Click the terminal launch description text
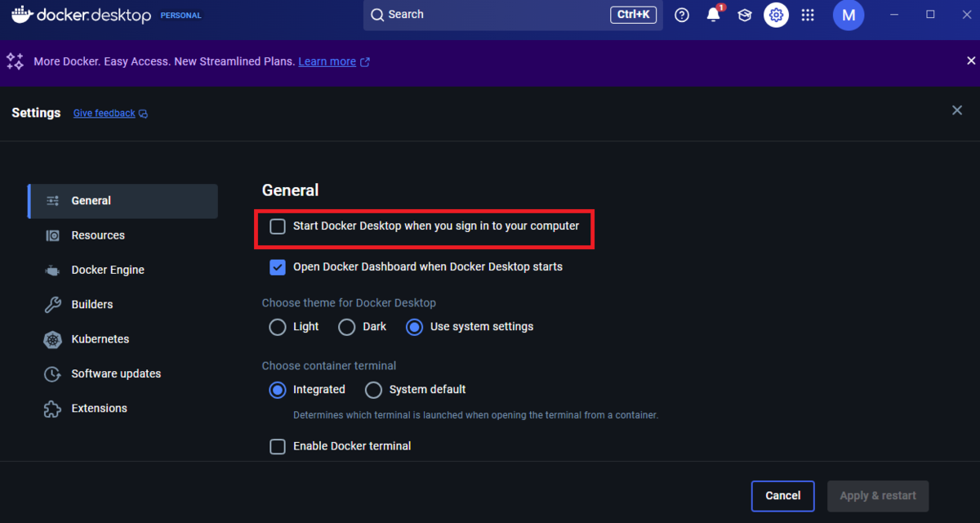The width and height of the screenshot is (980, 523). pyautogui.click(x=475, y=415)
